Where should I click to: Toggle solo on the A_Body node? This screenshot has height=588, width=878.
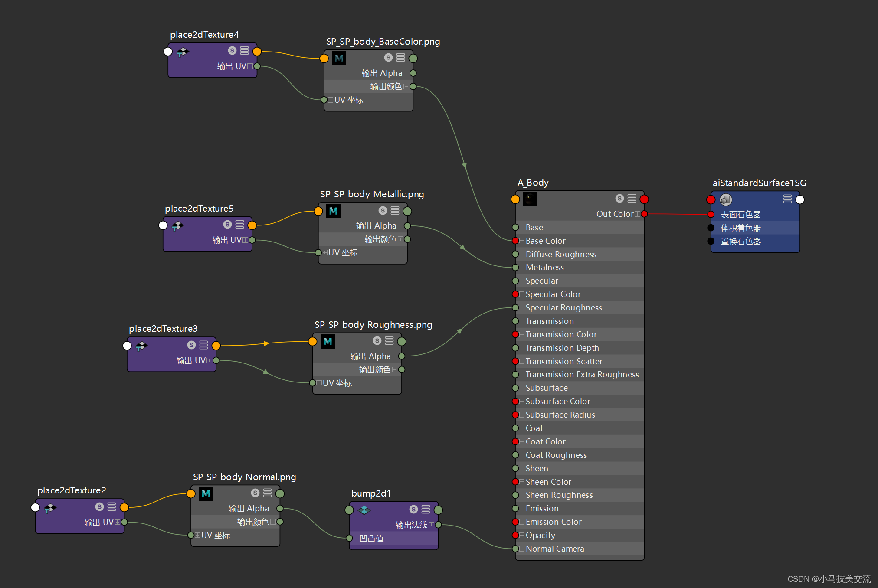619,199
